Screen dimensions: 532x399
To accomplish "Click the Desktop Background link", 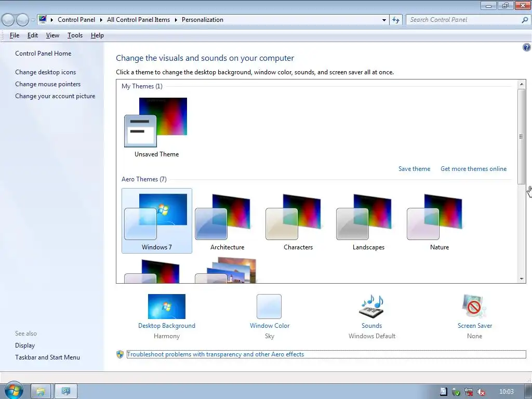I will pyautogui.click(x=167, y=326).
